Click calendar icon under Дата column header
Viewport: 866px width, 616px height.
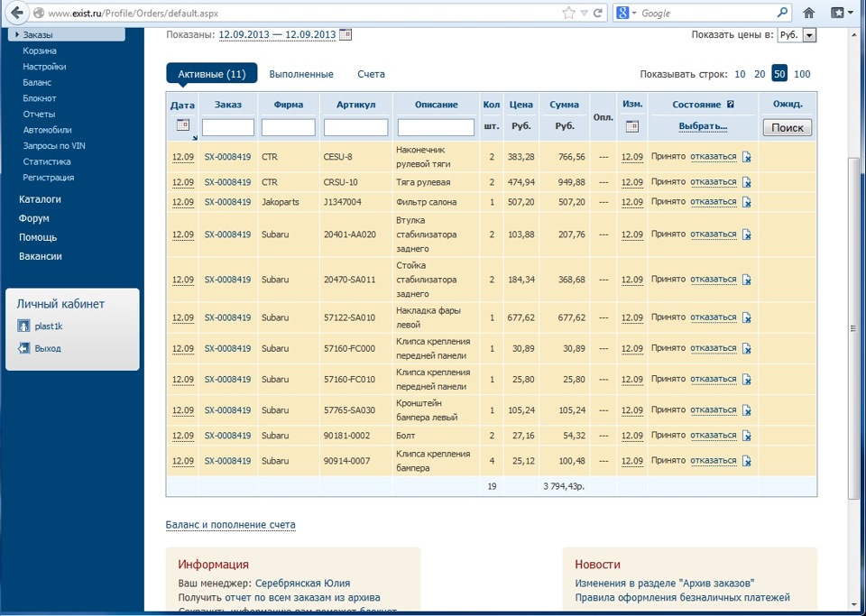[x=183, y=125]
